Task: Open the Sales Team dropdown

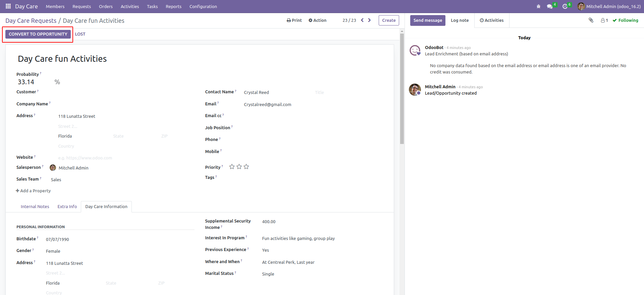Action: (122, 180)
